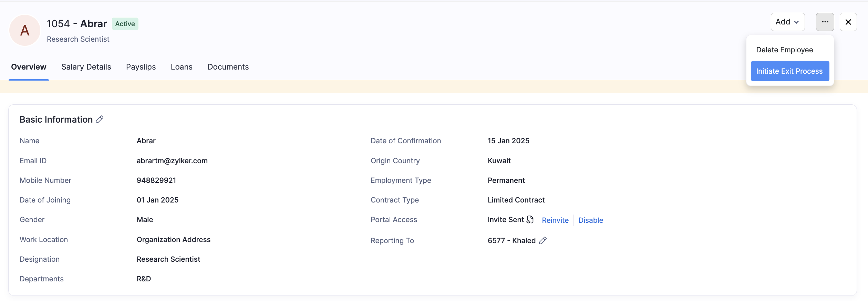Choose Initiate Exit Process option
This screenshot has height=301, width=868.
pyautogui.click(x=789, y=71)
